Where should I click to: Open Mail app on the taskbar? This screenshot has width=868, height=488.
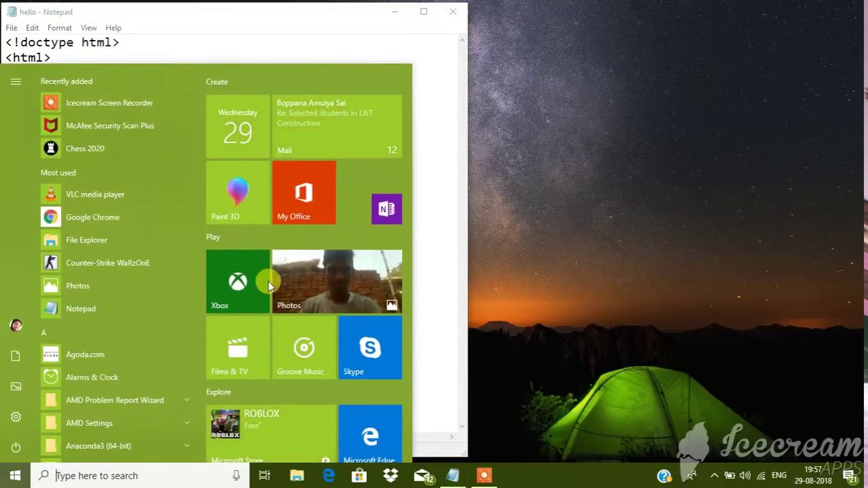[422, 476]
